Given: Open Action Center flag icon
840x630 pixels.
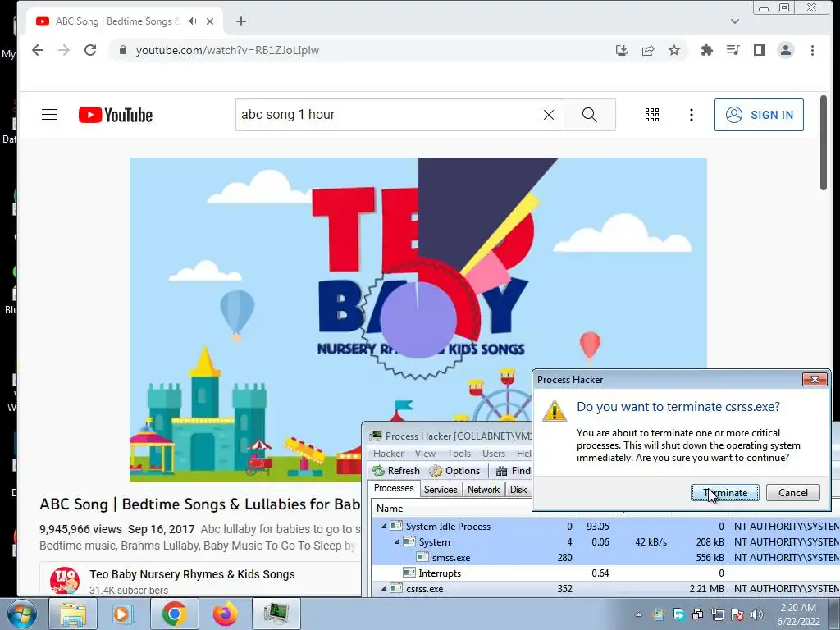Looking at the screenshot, I should coord(737,614).
